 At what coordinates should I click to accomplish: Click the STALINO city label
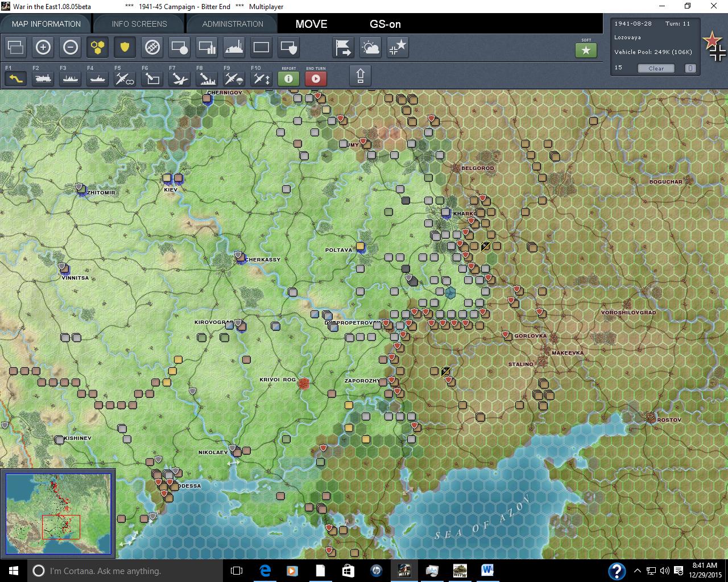click(x=521, y=364)
